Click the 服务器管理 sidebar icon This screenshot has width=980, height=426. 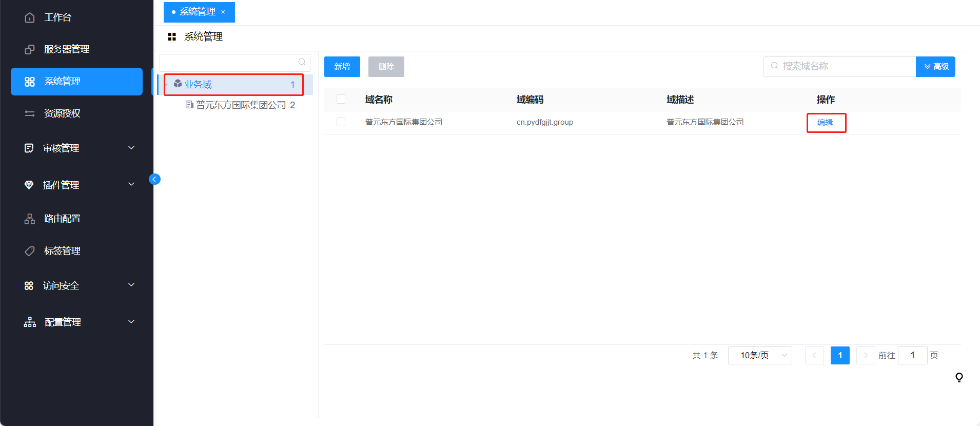click(x=30, y=49)
